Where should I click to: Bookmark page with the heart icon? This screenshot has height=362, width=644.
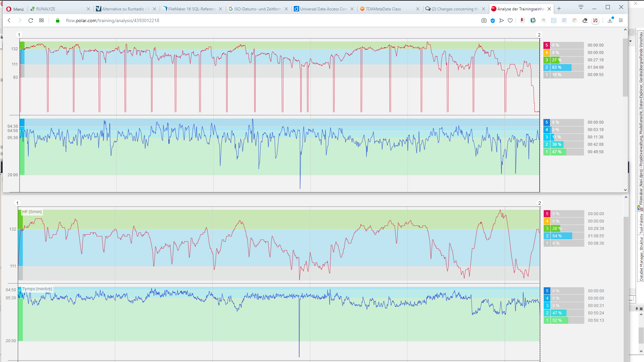pyautogui.click(x=510, y=20)
